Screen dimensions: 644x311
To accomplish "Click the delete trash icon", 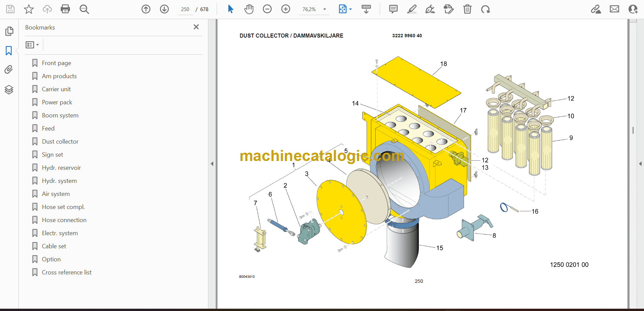I will [467, 9].
